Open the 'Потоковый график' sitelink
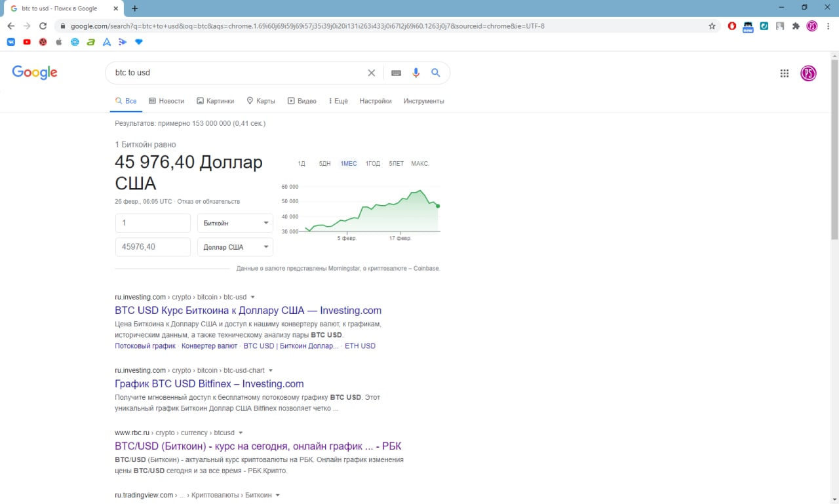 coord(146,346)
